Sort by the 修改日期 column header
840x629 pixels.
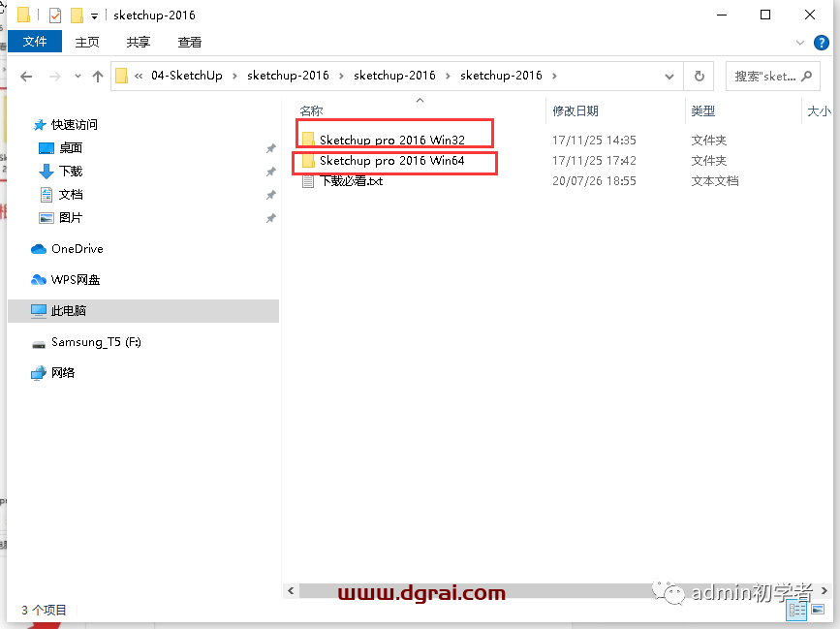click(575, 110)
